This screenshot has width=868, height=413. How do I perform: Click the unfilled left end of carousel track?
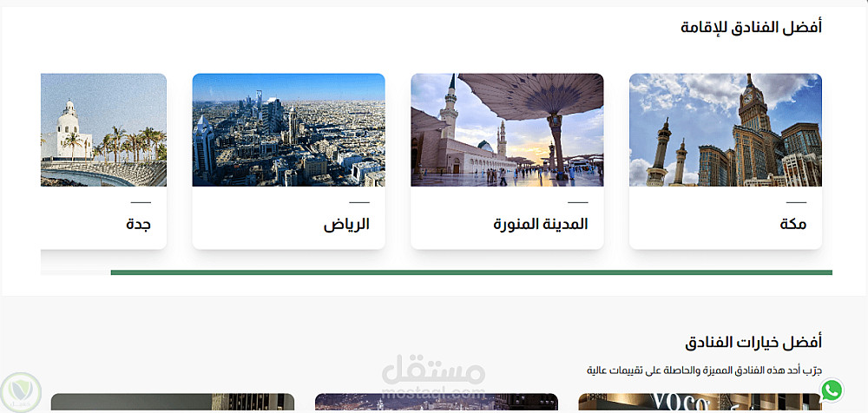[76, 272]
